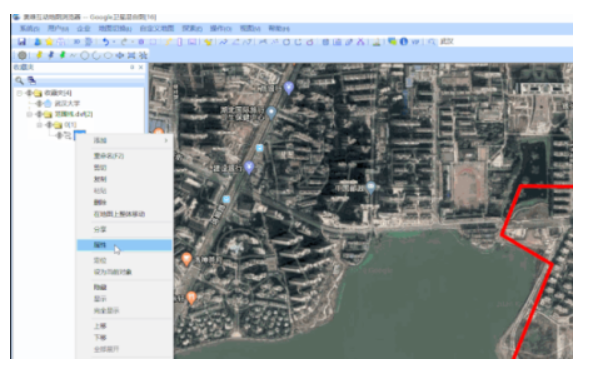Click the floppy disk save icon
This screenshot has height=369, width=596.
pyautogui.click(x=22, y=42)
